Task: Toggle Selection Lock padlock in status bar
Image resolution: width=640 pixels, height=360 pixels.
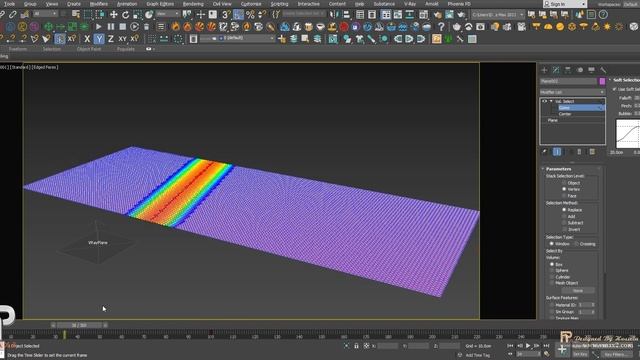Action: pyautogui.click(x=356, y=346)
